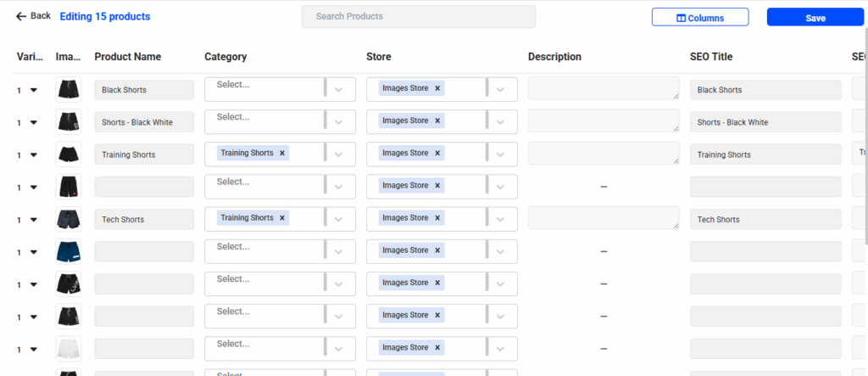Click the Search Products field
The image size is (868, 376).
[x=418, y=16]
